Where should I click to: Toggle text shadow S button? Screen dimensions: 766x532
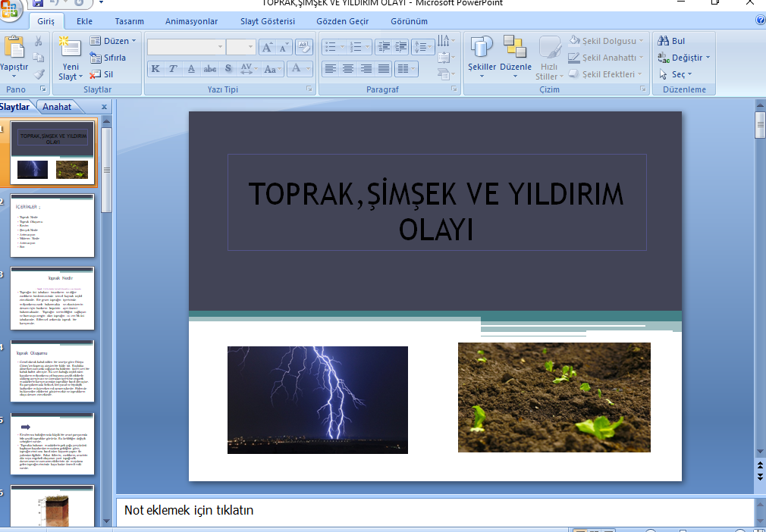[228, 69]
